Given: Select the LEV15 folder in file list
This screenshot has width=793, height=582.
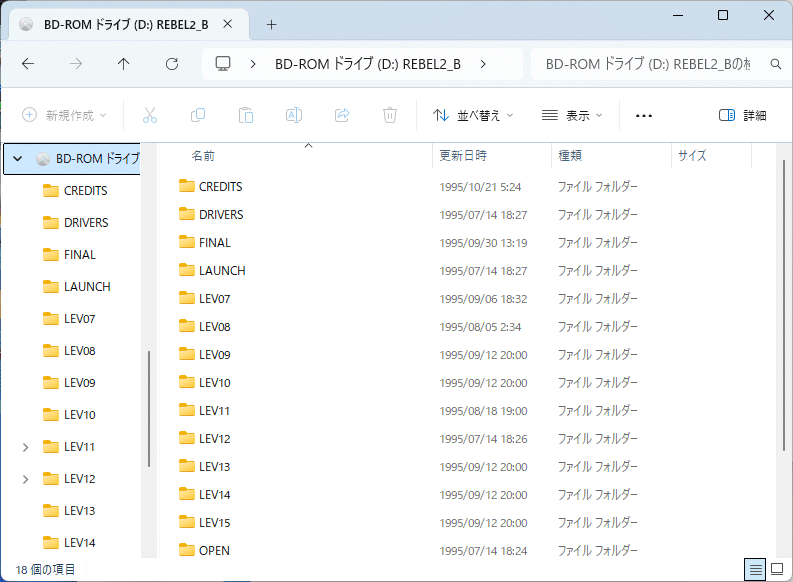Looking at the screenshot, I should coord(214,523).
